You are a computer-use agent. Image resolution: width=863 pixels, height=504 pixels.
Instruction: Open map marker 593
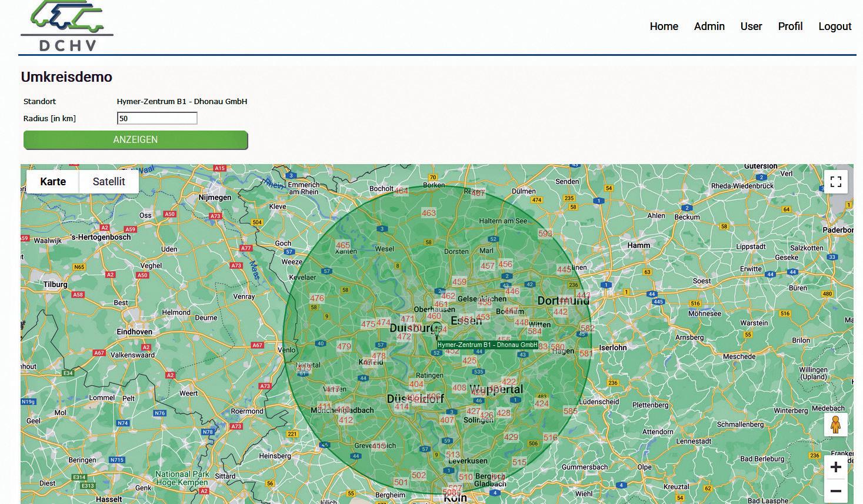545,233
